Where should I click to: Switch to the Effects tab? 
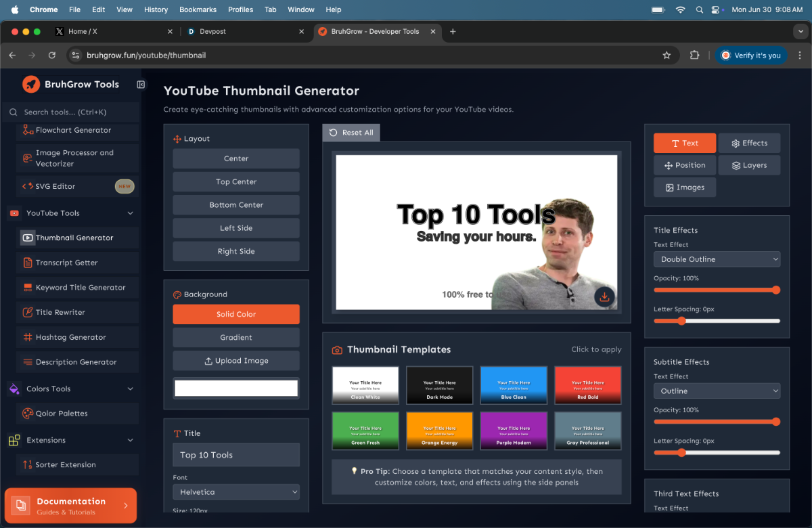[x=748, y=143]
